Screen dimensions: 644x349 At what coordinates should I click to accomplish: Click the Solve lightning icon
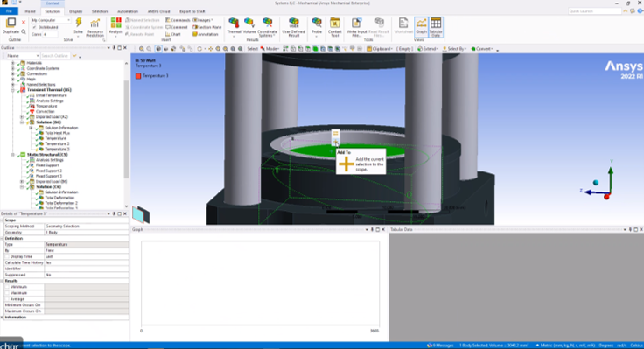(x=79, y=24)
